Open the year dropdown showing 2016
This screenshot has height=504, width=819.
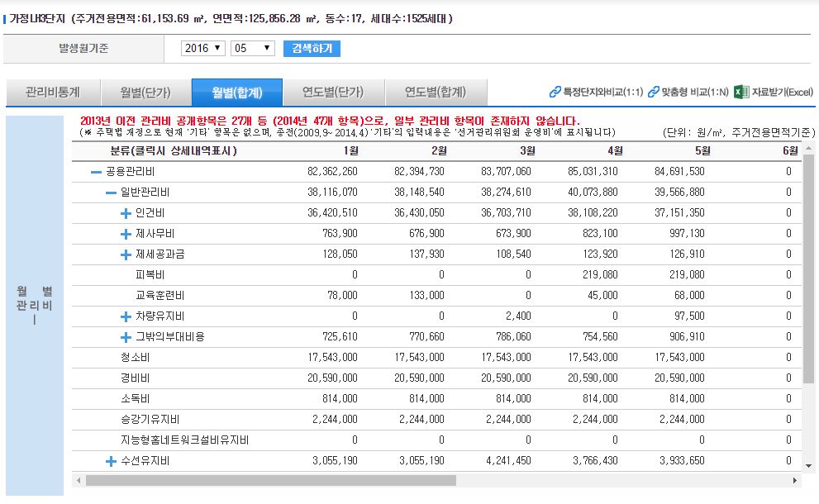(x=203, y=49)
